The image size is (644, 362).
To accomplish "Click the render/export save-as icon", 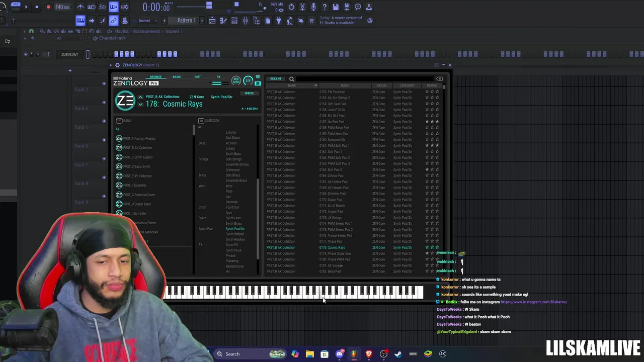I will pyautogui.click(x=347, y=7).
